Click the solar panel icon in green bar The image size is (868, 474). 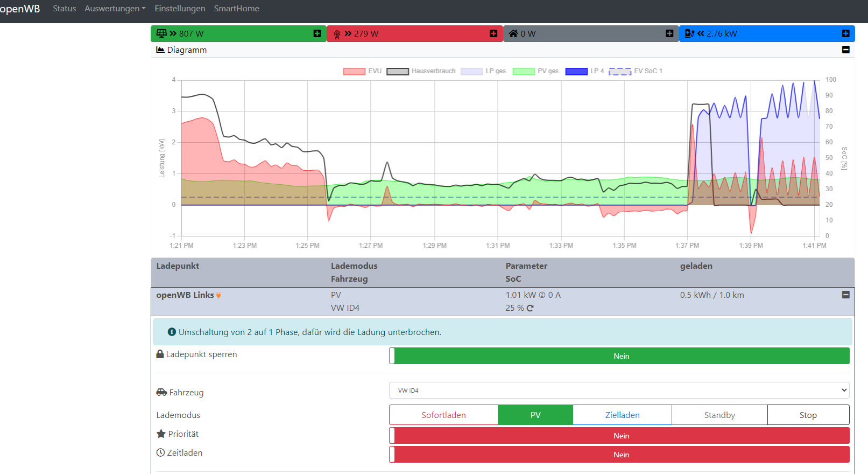(161, 33)
